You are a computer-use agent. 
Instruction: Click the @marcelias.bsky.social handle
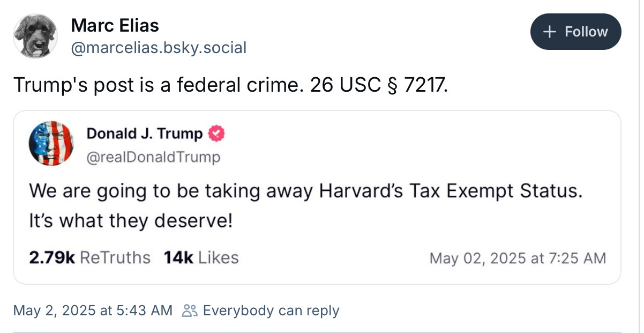click(x=158, y=48)
